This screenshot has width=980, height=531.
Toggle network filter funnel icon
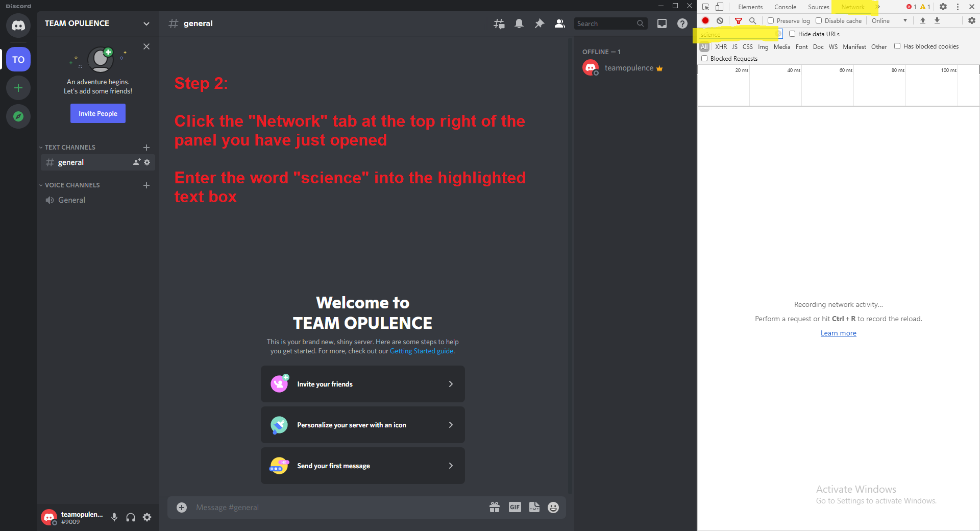(x=738, y=20)
